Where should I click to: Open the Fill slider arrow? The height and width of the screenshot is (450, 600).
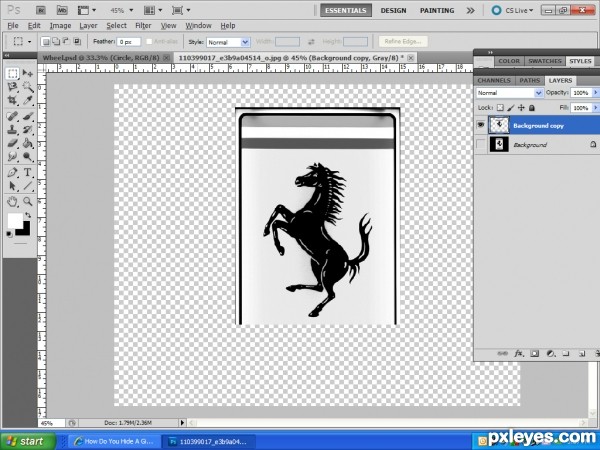595,108
